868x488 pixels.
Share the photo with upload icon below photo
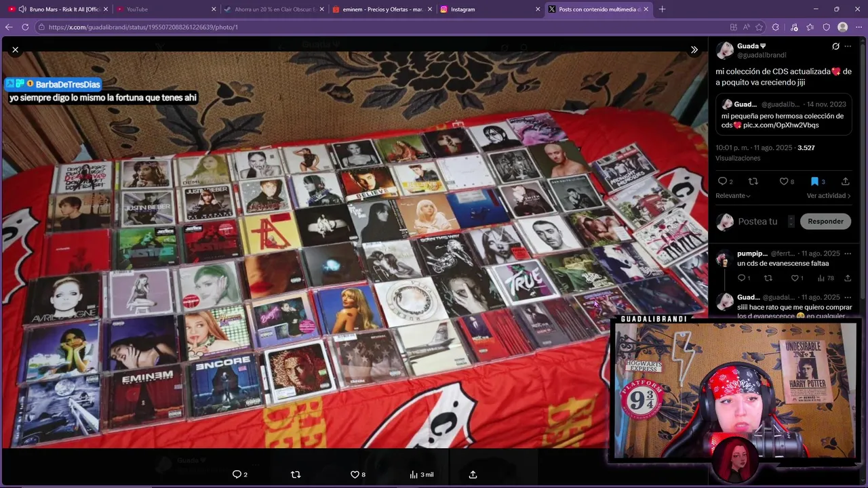click(473, 474)
